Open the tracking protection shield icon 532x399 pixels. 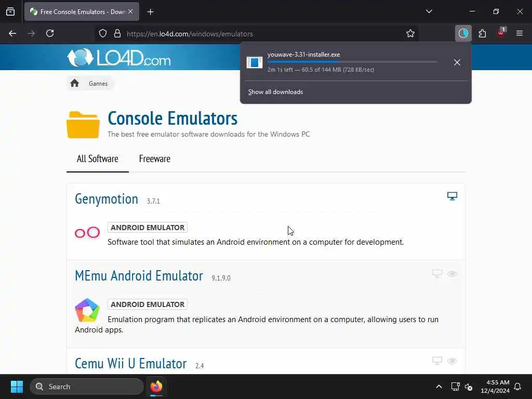[x=103, y=34]
